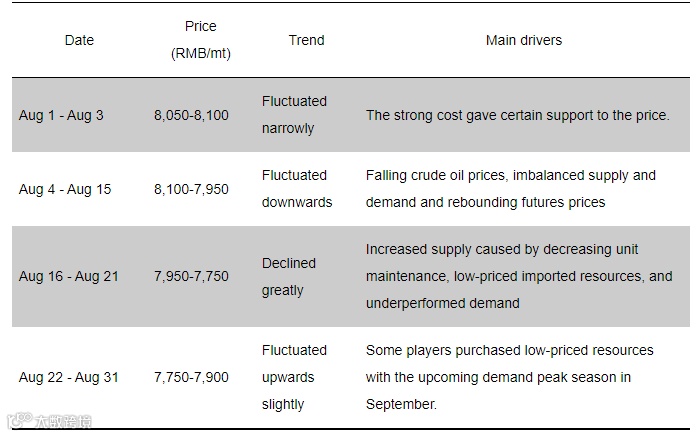The height and width of the screenshot is (436, 696).
Task: Click the Aug 4 - Aug 15 date cell
Action: coord(65,189)
